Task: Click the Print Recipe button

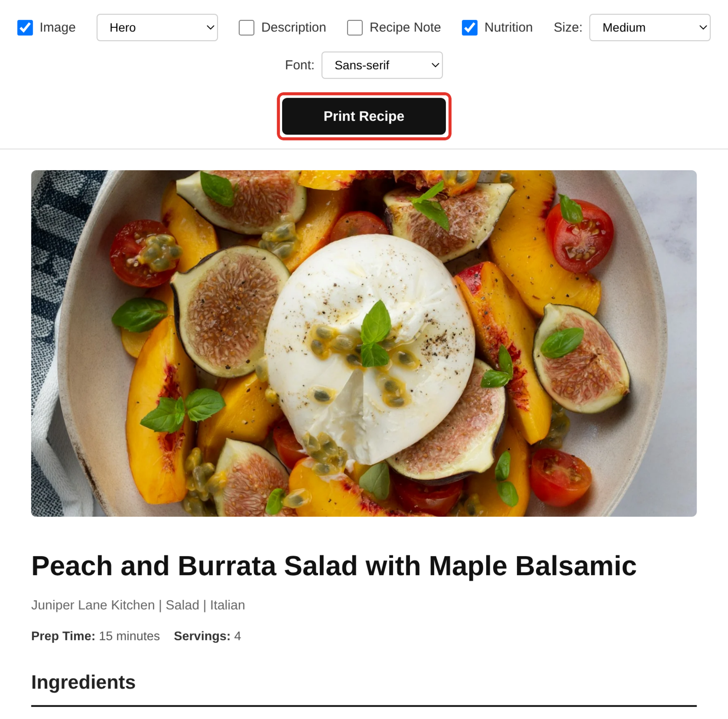Action: 364,116
